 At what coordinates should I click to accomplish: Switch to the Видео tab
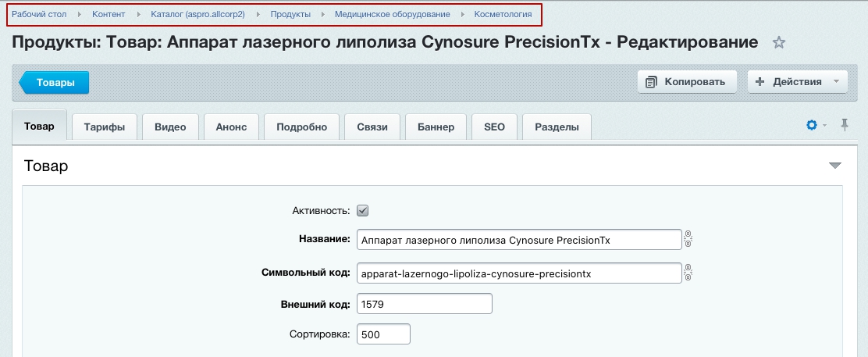click(170, 127)
